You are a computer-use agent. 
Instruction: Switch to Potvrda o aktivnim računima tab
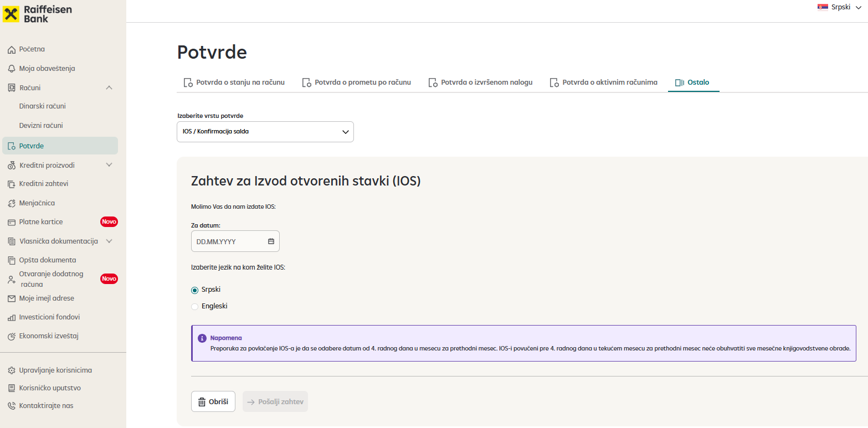pos(603,82)
